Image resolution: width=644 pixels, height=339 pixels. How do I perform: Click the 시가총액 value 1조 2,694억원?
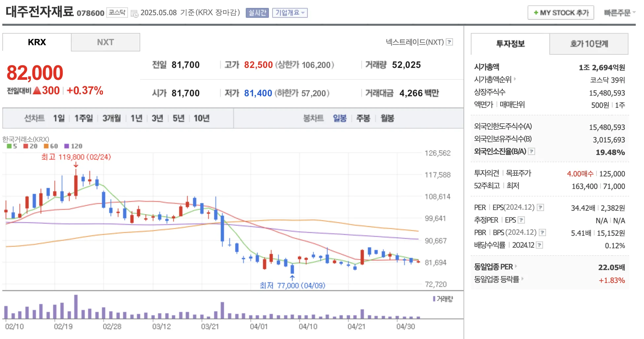(x=602, y=67)
